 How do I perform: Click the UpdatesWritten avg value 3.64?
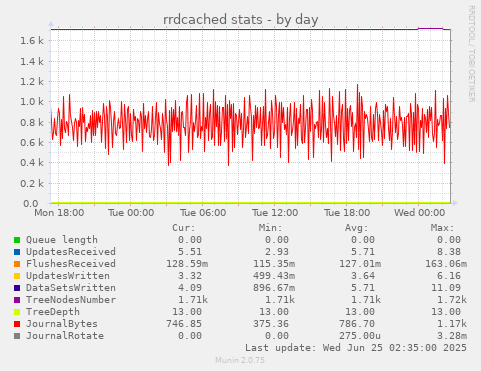pos(363,276)
